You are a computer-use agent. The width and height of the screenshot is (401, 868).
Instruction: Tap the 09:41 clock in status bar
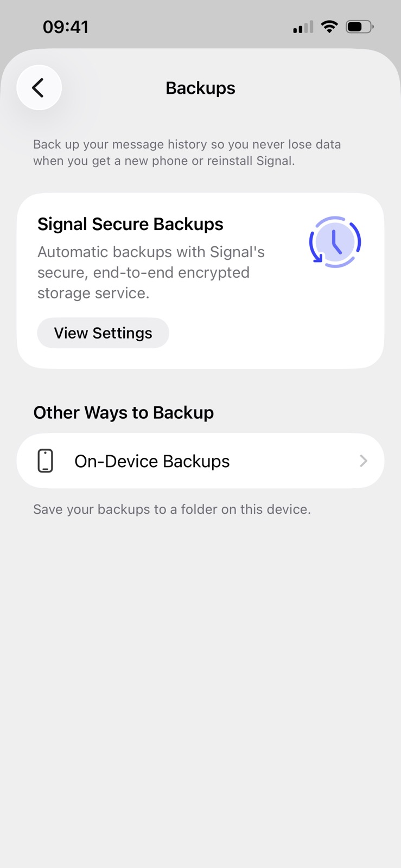coord(66,27)
